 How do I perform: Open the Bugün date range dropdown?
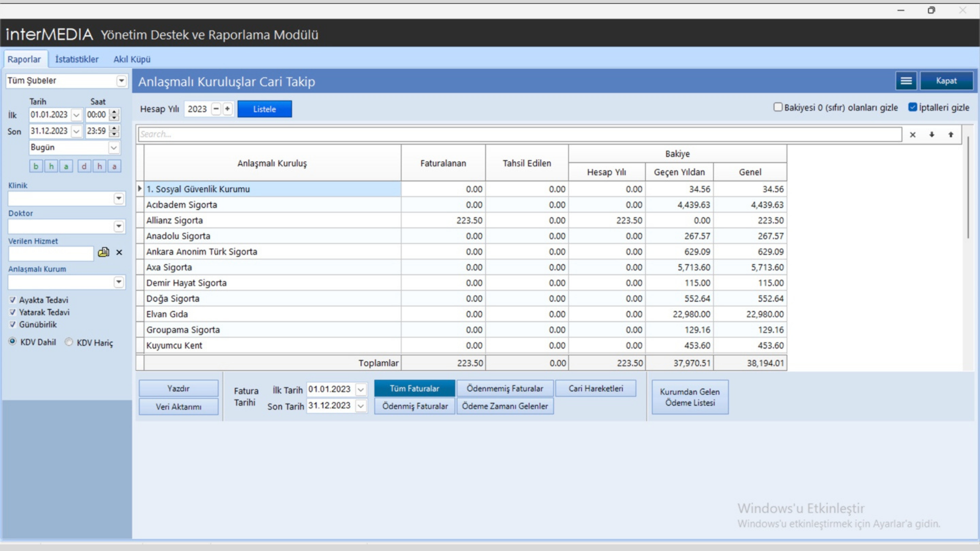point(113,147)
